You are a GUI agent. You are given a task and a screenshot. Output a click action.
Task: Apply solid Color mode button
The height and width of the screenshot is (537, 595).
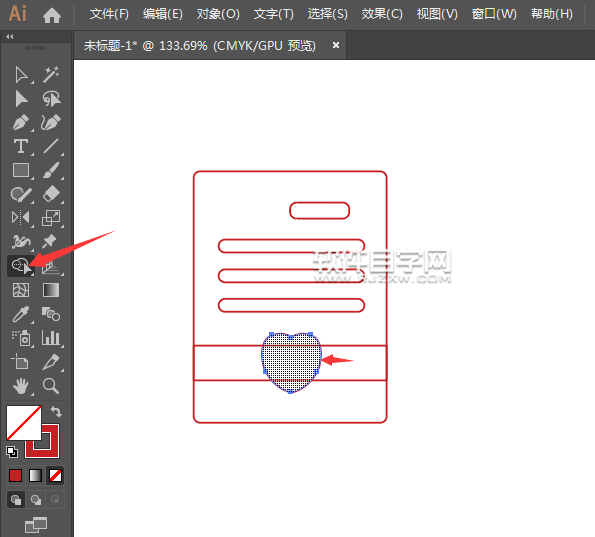coord(16,476)
